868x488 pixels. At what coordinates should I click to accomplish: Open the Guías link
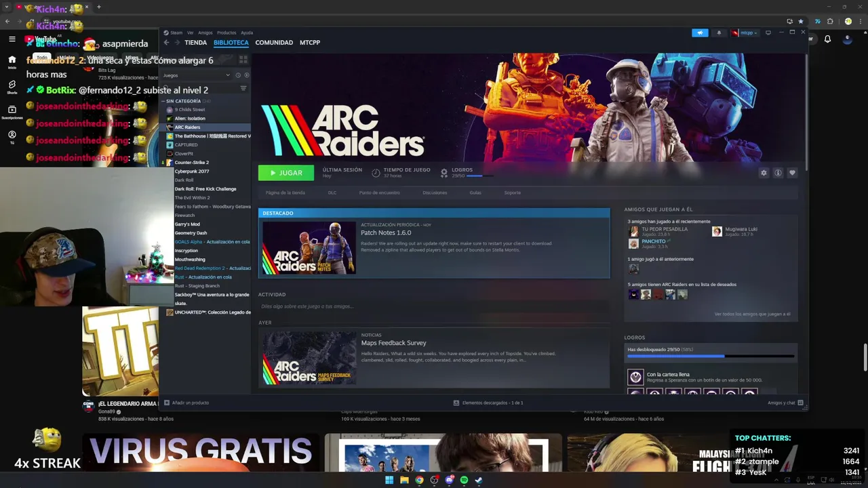(475, 192)
